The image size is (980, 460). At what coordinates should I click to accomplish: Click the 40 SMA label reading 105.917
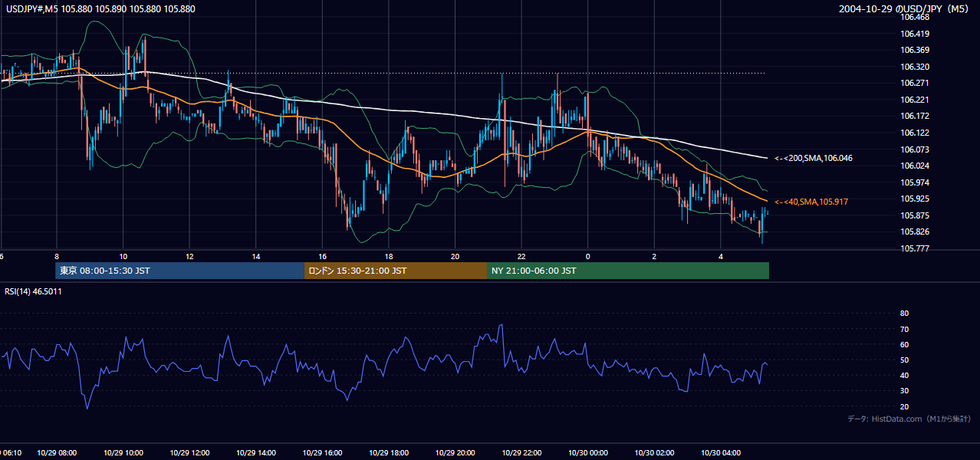tap(811, 202)
